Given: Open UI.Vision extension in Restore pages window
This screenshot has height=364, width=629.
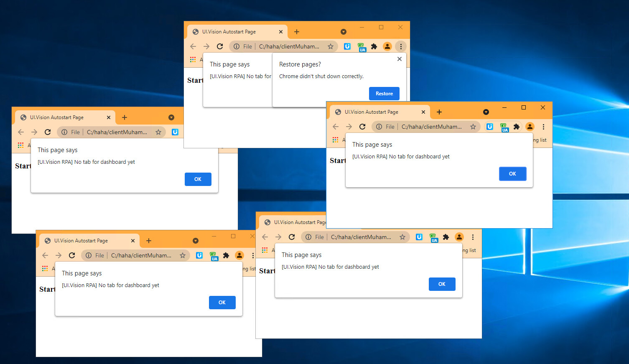Looking at the screenshot, I should (x=347, y=46).
